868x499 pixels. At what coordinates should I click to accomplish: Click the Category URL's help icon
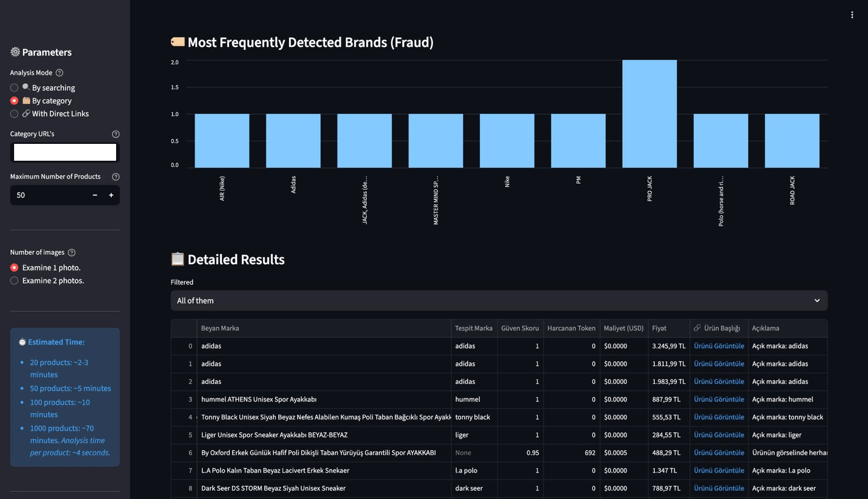116,134
